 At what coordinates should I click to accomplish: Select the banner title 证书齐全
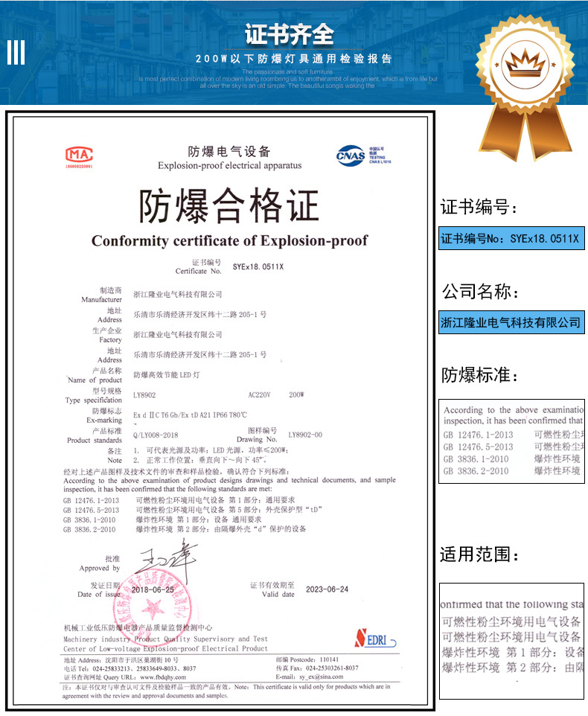pyautogui.click(x=289, y=34)
